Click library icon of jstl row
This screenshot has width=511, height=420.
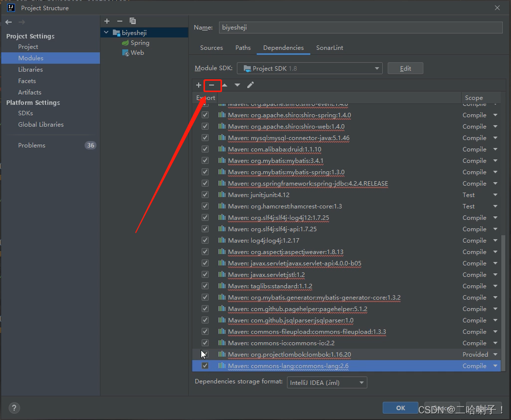tap(222, 274)
